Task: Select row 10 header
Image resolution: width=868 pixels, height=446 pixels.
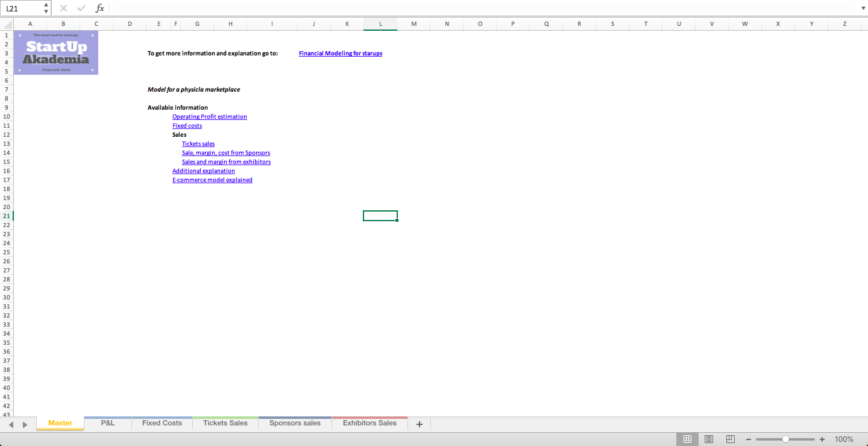Action: point(7,116)
